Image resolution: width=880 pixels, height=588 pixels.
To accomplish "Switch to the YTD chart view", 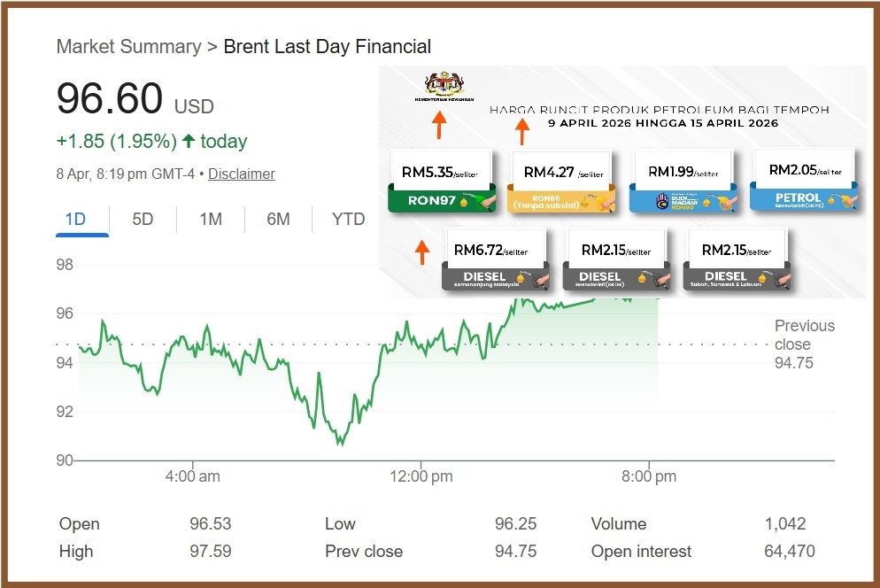I will (x=348, y=219).
